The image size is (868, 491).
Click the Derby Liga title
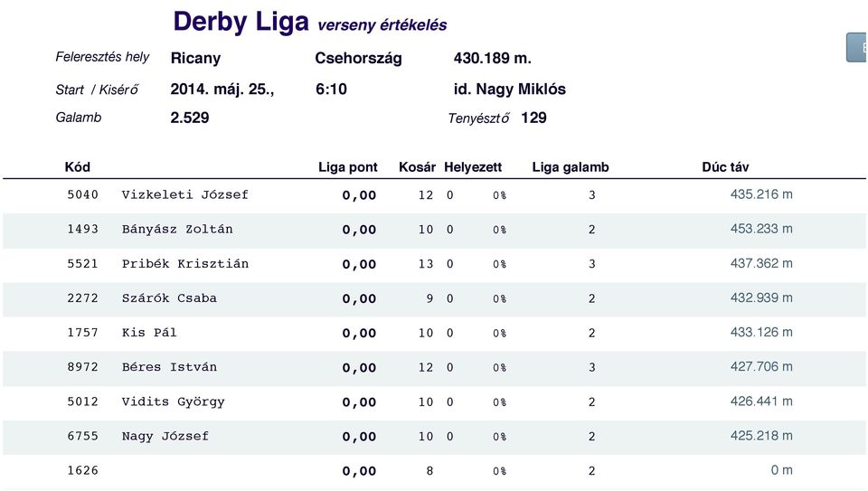241,22
